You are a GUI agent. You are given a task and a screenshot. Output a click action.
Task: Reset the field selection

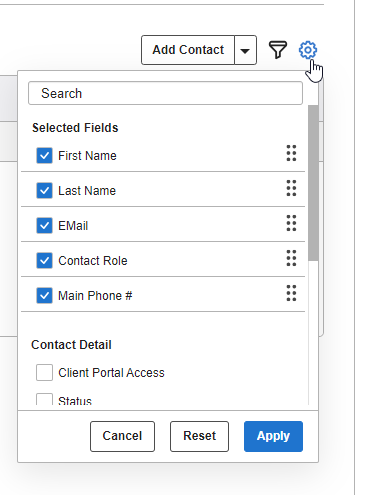[199, 436]
